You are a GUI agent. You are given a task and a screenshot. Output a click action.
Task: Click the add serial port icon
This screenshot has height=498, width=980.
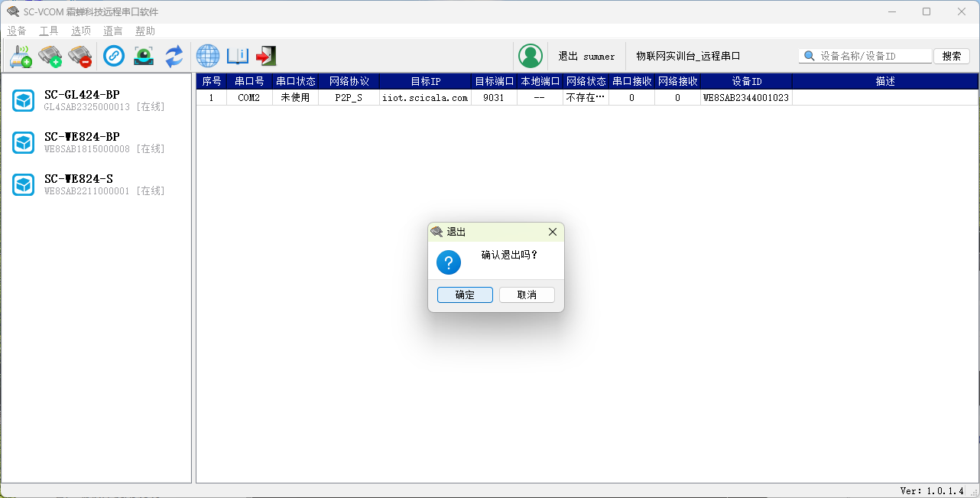click(x=50, y=56)
